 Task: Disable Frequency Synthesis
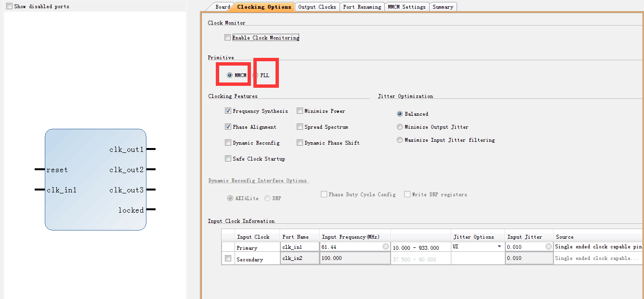point(227,110)
